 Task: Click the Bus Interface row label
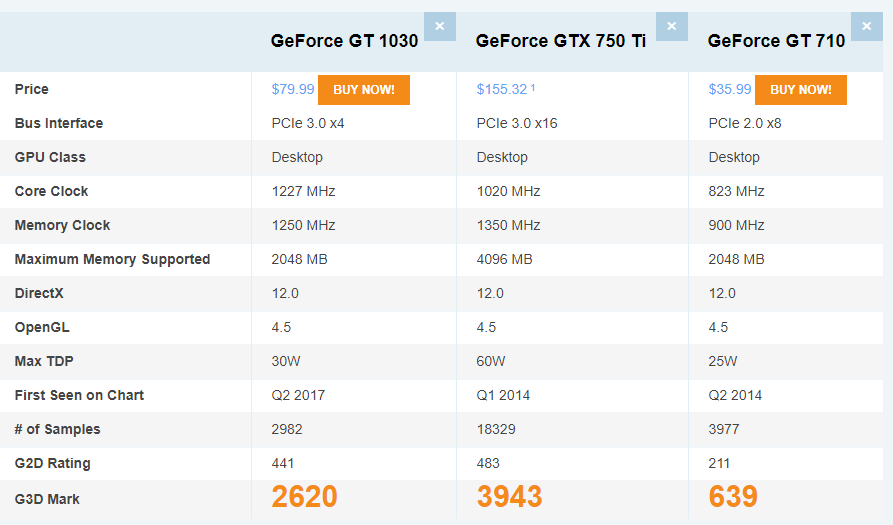pos(59,124)
